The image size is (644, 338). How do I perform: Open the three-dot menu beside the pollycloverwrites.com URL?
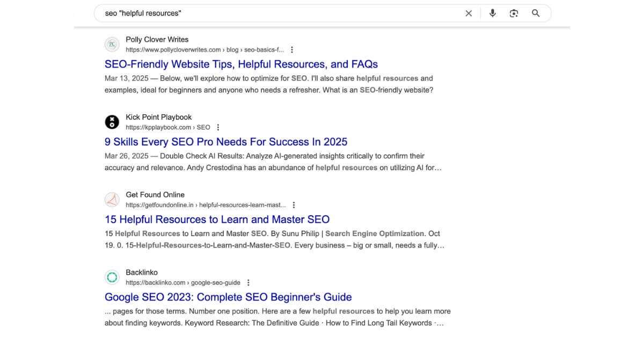292,50
